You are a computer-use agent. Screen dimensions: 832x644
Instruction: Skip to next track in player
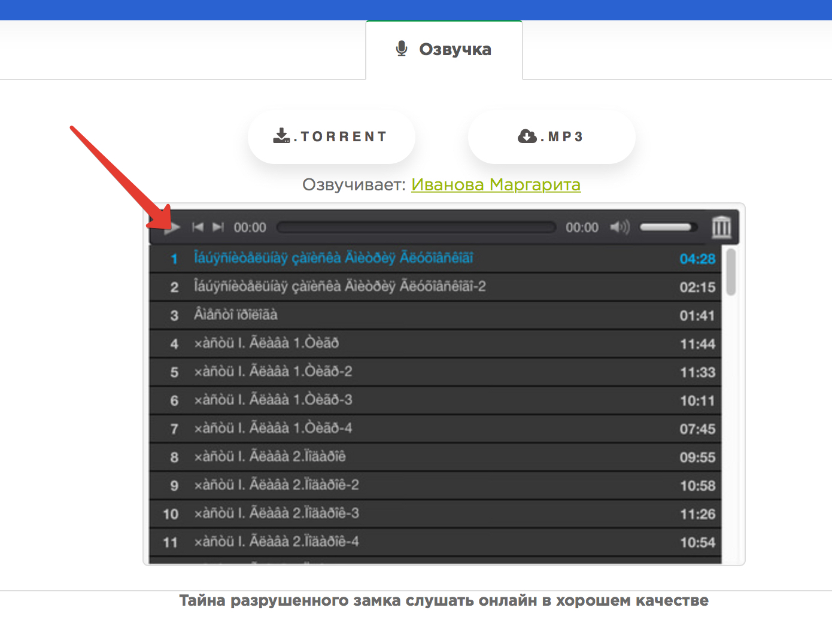218,227
